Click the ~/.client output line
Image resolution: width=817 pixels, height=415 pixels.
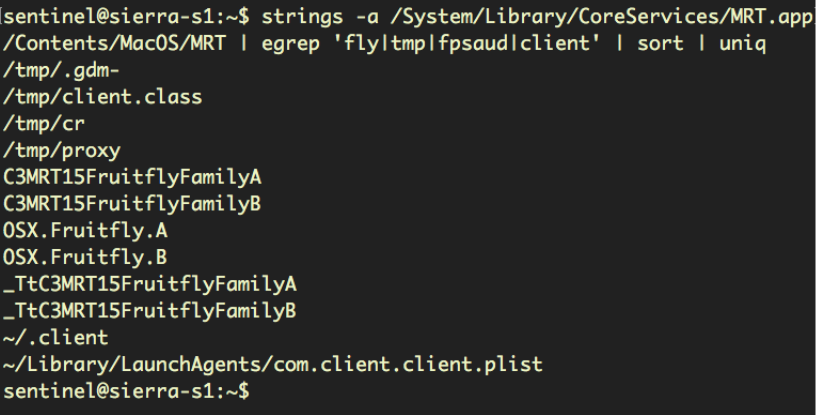[x=56, y=336]
